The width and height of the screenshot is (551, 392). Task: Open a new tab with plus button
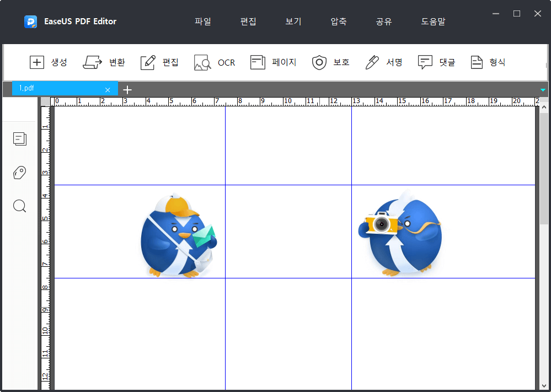[128, 89]
